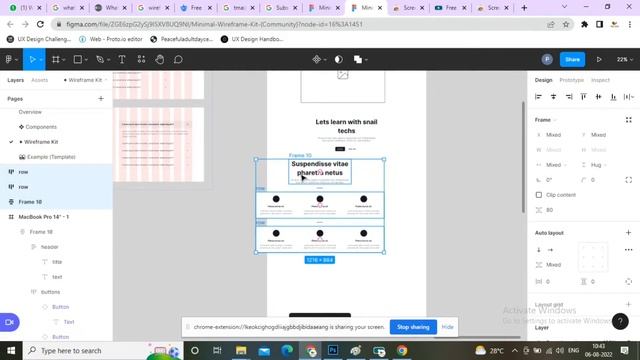The width and height of the screenshot is (640, 360).
Task: Switch to the Inspect tab
Action: 600,80
